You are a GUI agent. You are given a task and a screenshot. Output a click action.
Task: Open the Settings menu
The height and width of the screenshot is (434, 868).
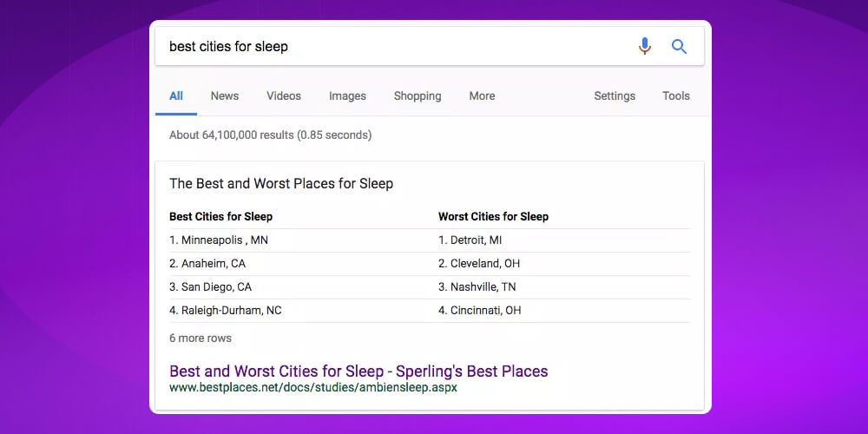[615, 96]
